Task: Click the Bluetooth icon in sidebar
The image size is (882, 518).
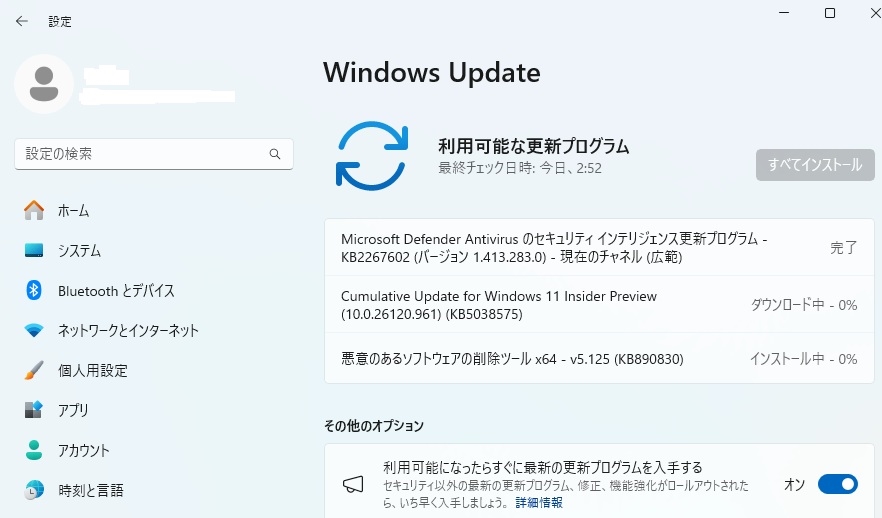Action: point(34,290)
